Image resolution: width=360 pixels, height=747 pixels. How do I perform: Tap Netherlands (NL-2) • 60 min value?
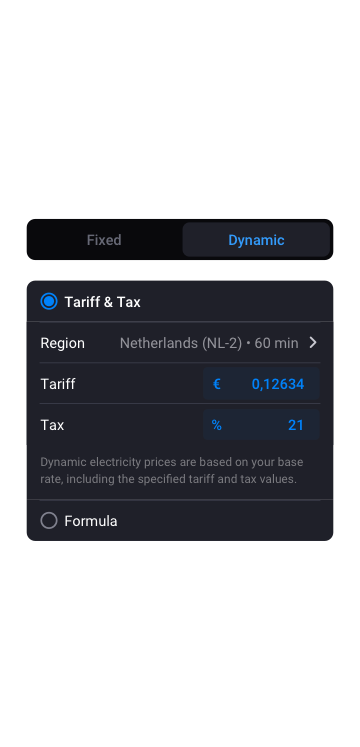(x=209, y=343)
